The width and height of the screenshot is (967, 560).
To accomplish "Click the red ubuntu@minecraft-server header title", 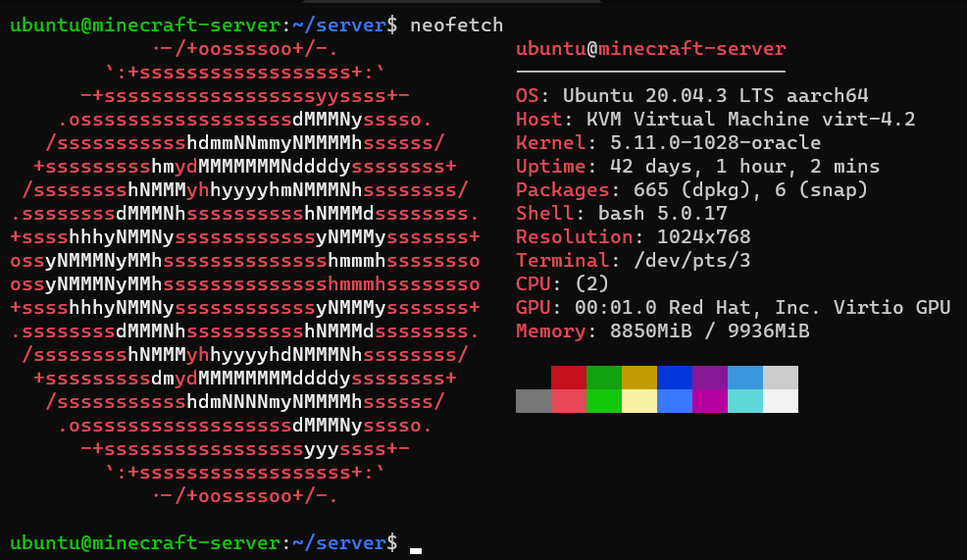I will [650, 49].
